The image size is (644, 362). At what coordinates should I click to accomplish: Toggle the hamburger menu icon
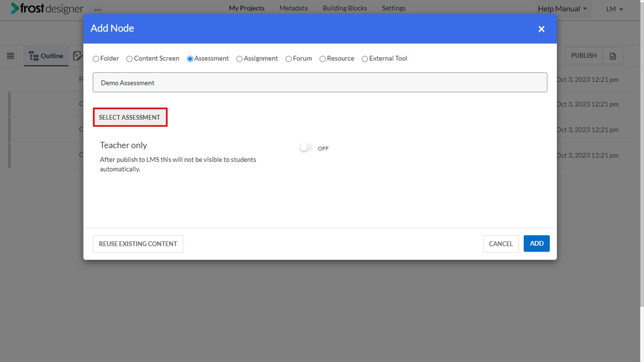11,56
